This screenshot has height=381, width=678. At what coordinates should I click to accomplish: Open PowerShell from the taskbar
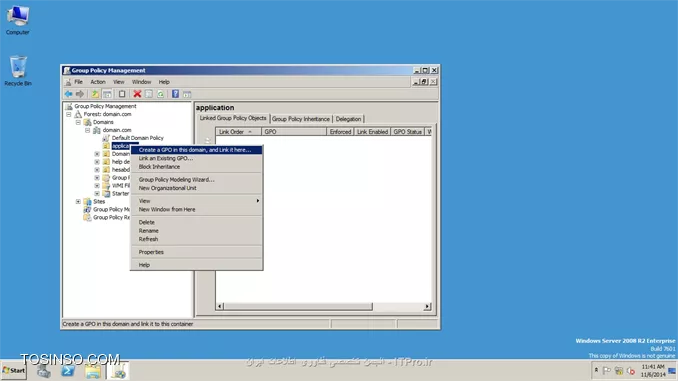(68, 371)
